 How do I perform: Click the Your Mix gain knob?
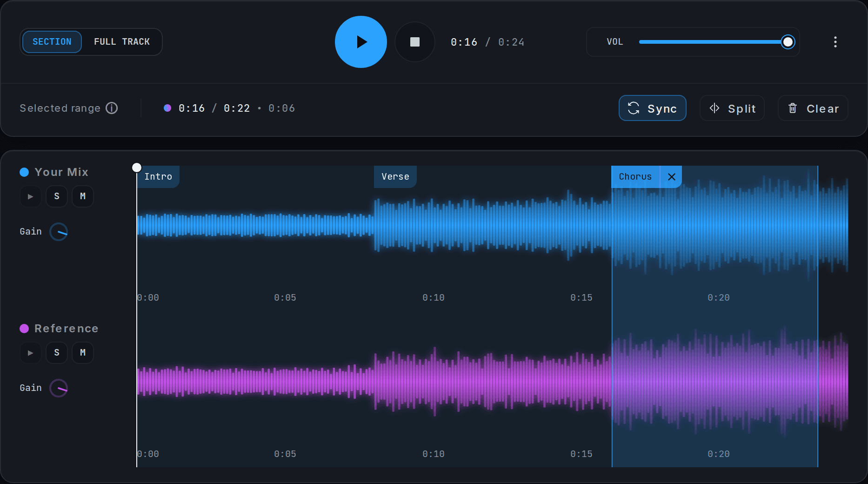[x=59, y=232]
